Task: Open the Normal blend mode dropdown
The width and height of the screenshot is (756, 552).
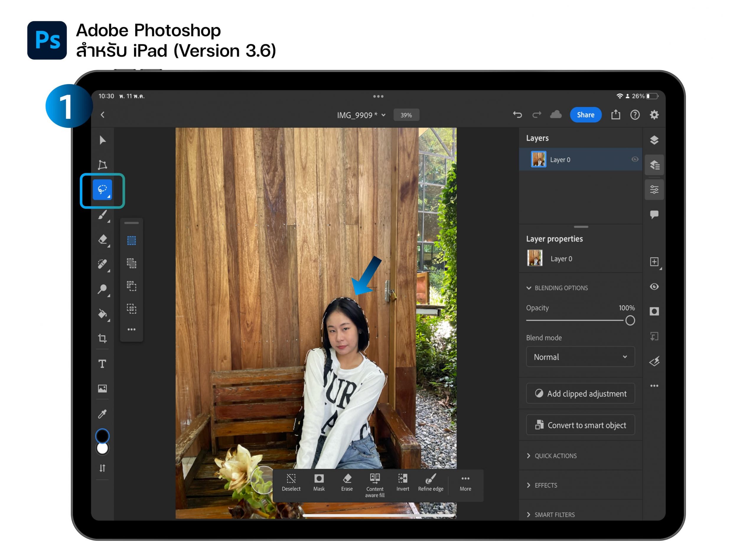Action: pyautogui.click(x=580, y=357)
